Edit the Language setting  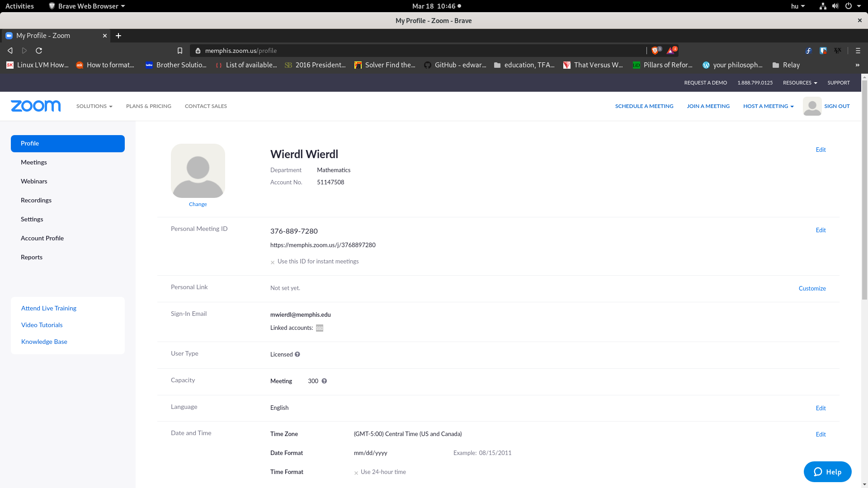click(x=821, y=408)
